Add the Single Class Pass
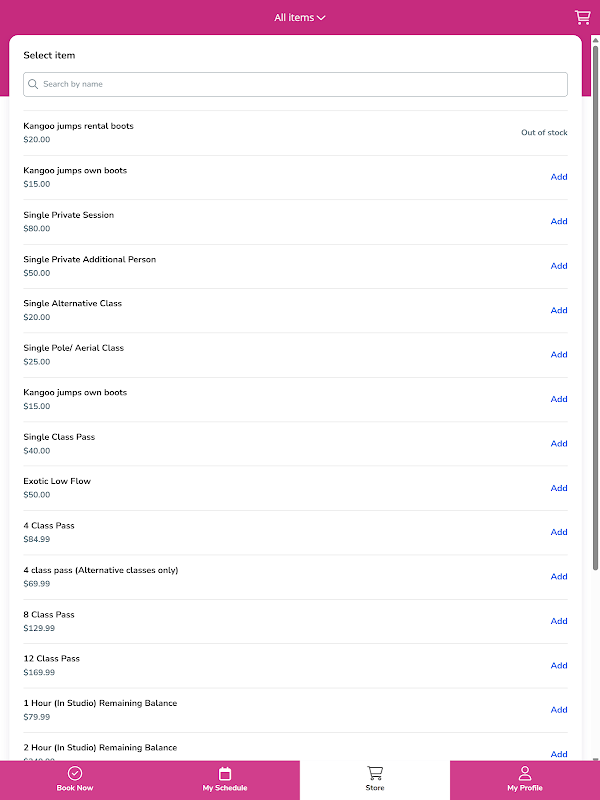 (x=559, y=444)
